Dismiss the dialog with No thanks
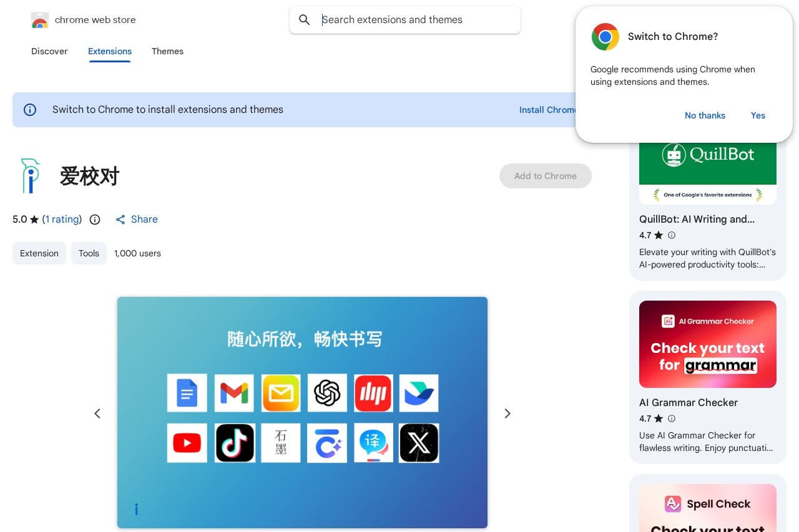Screen dimensions: 799x532 point(705,115)
